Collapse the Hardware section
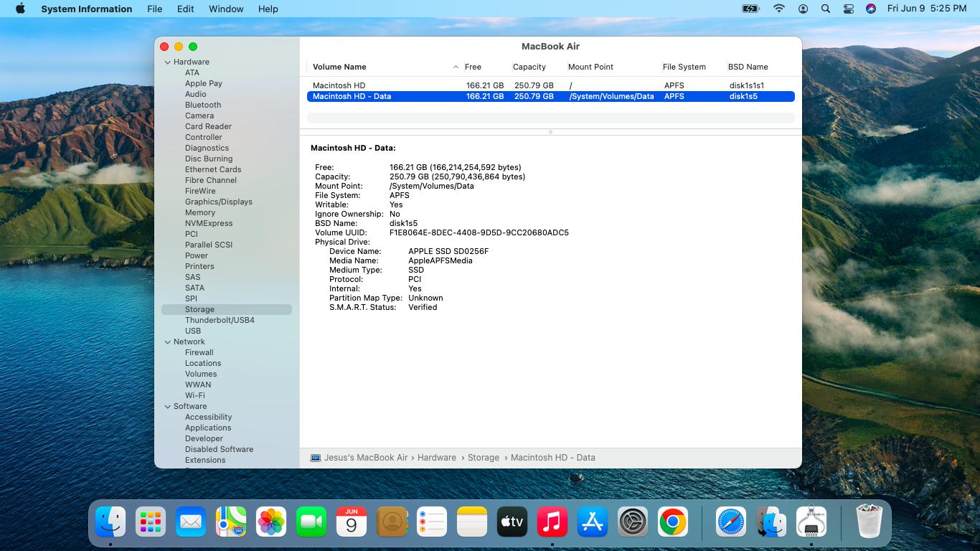 (167, 62)
